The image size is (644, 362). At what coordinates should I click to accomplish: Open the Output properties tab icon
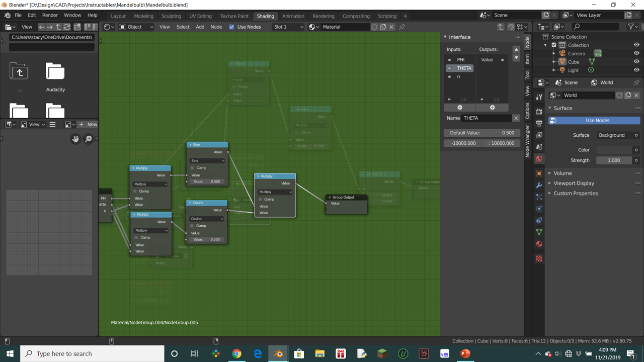coord(539,123)
